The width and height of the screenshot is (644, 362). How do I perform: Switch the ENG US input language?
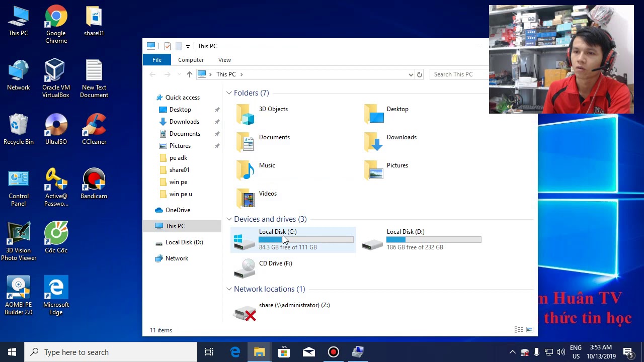(576, 352)
